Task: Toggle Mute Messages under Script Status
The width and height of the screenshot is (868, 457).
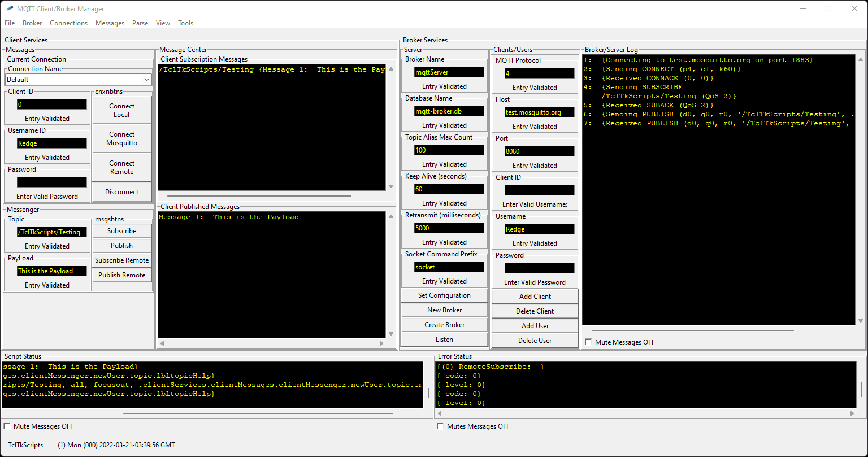Action: click(6, 426)
